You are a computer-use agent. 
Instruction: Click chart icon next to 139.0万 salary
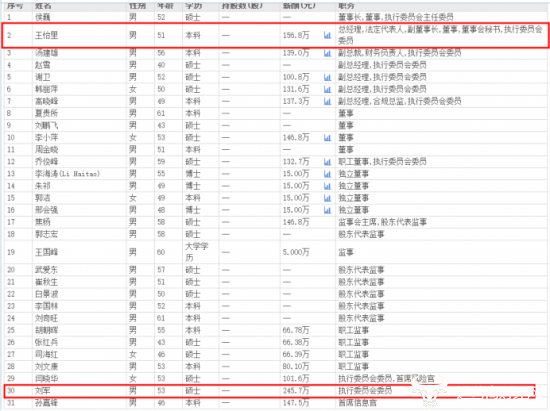[x=327, y=53]
